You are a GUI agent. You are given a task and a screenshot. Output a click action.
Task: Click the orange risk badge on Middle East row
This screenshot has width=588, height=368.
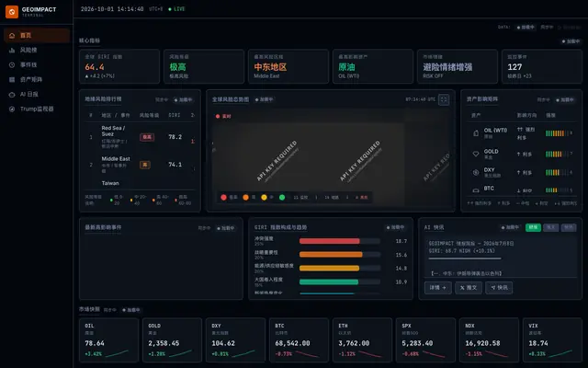tap(145, 165)
